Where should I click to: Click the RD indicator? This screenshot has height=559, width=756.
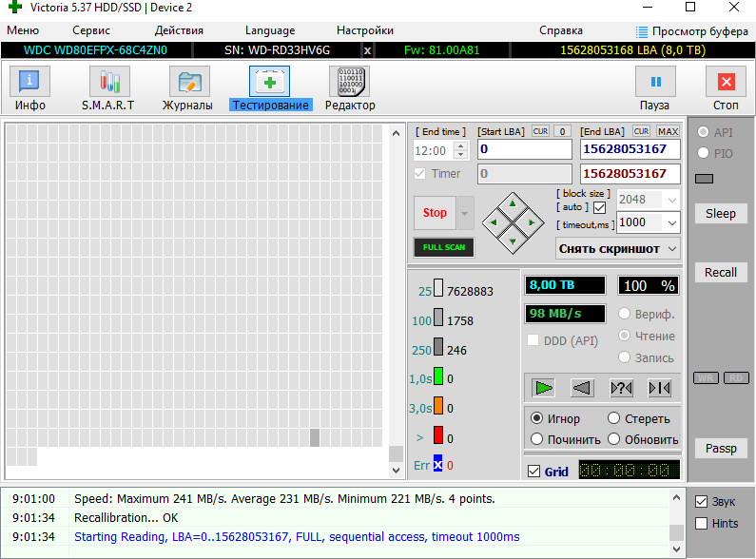736,377
